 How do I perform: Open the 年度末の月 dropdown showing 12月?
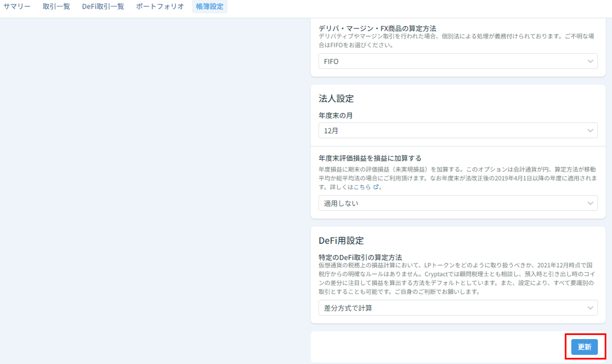click(x=458, y=130)
